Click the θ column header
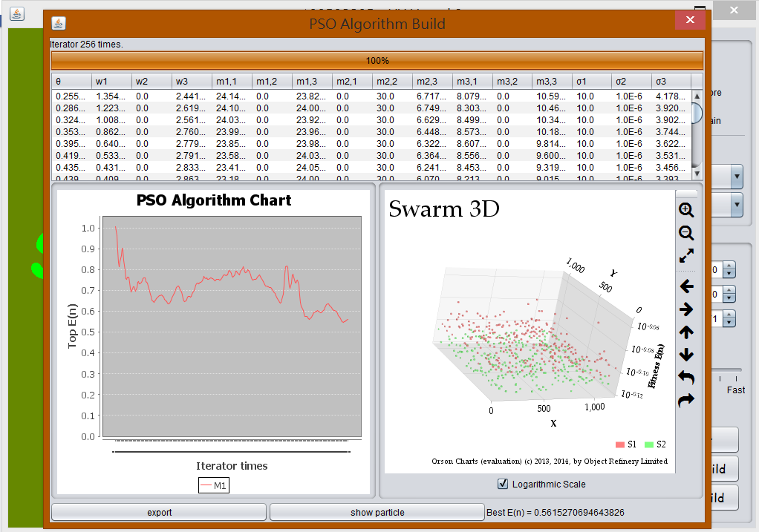Image resolution: width=759 pixels, height=532 pixels. click(x=71, y=81)
